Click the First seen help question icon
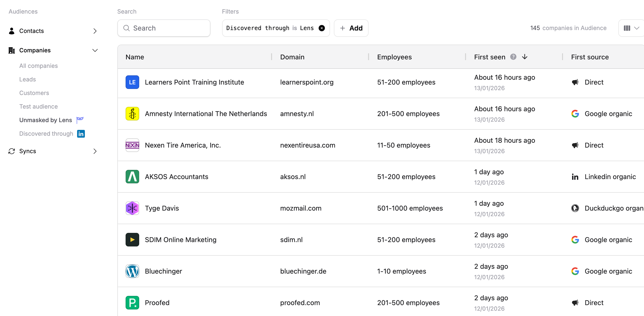The height and width of the screenshot is (316, 644). tap(513, 57)
